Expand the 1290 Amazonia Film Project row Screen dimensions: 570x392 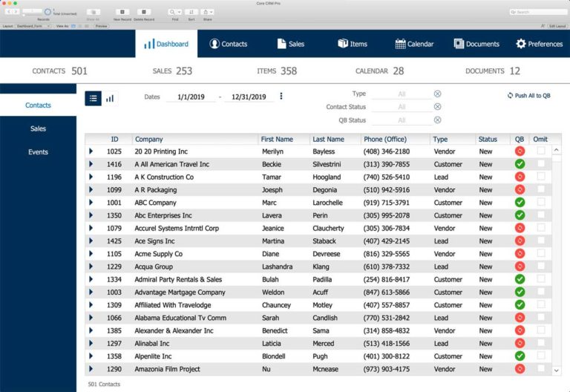point(91,369)
